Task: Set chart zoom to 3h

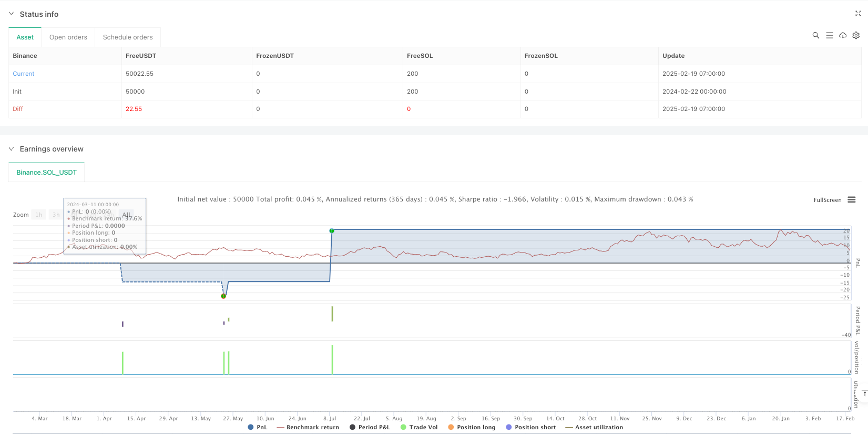Action: click(56, 215)
